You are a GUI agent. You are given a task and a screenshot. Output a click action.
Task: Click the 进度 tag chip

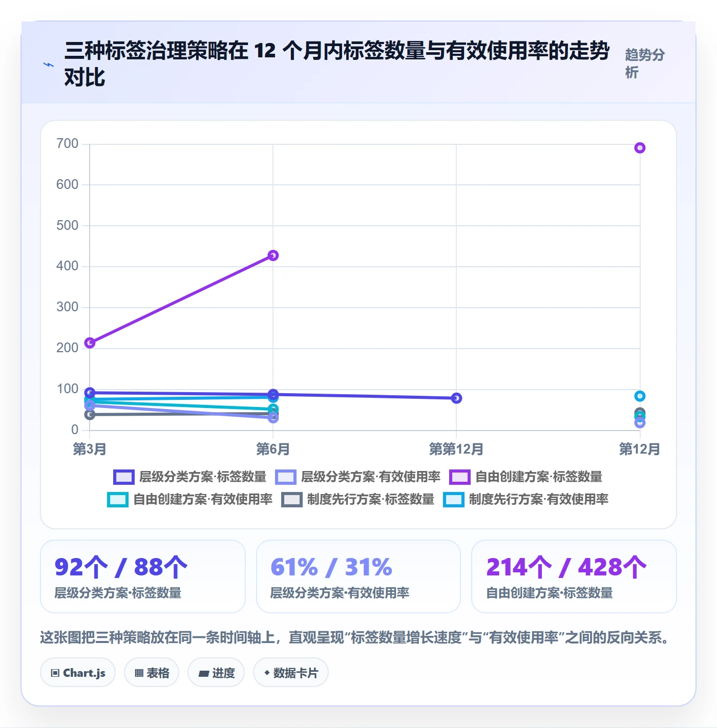coord(216,673)
